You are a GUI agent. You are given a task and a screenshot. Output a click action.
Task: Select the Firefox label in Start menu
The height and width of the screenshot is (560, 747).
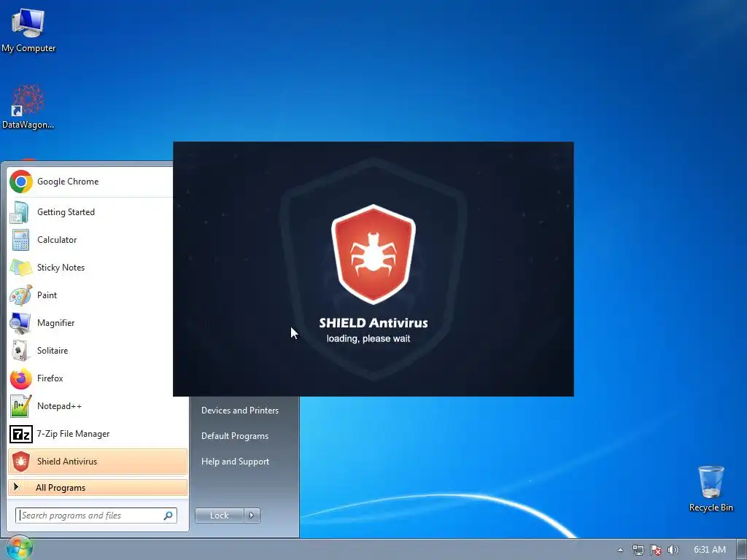point(50,378)
